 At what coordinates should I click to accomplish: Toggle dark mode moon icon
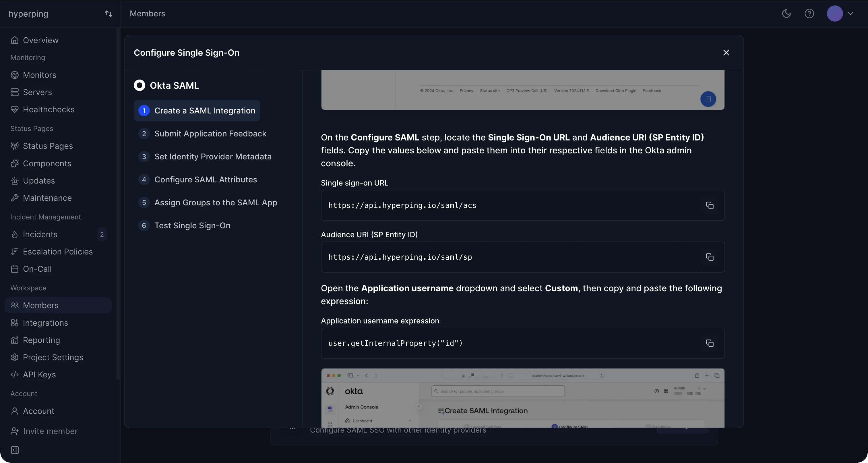786,13
